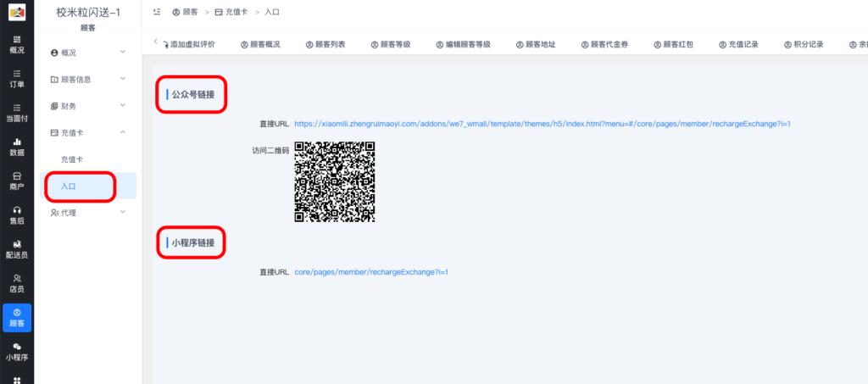Expand the 概况 submenu in the 顾客 panel
Image resolution: width=868 pixels, height=384 pixels.
[88, 53]
